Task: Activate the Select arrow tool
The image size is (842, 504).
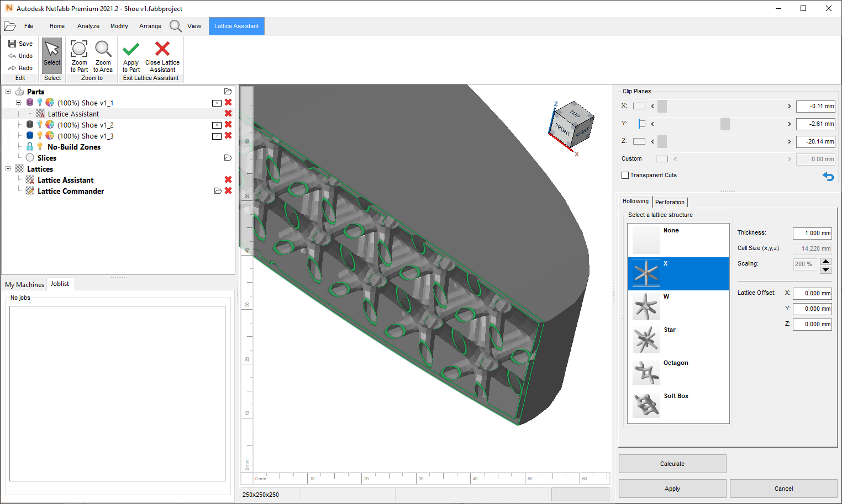Action: click(x=52, y=55)
